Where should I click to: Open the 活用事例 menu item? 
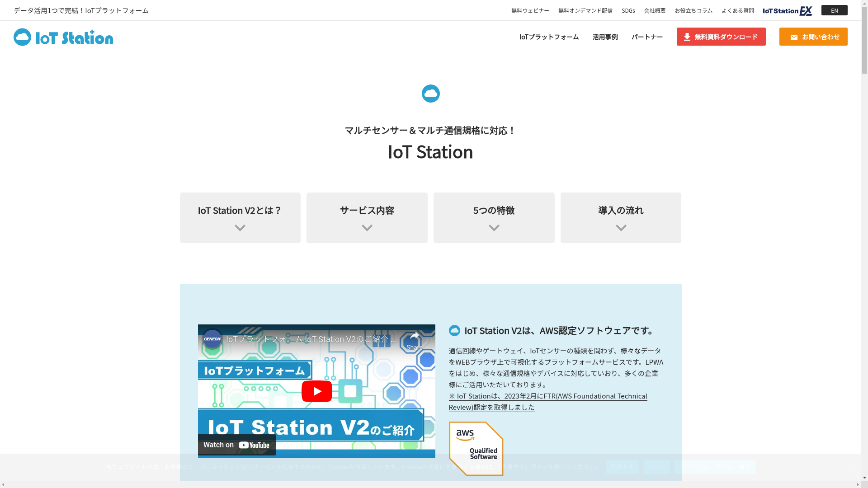[x=605, y=37]
